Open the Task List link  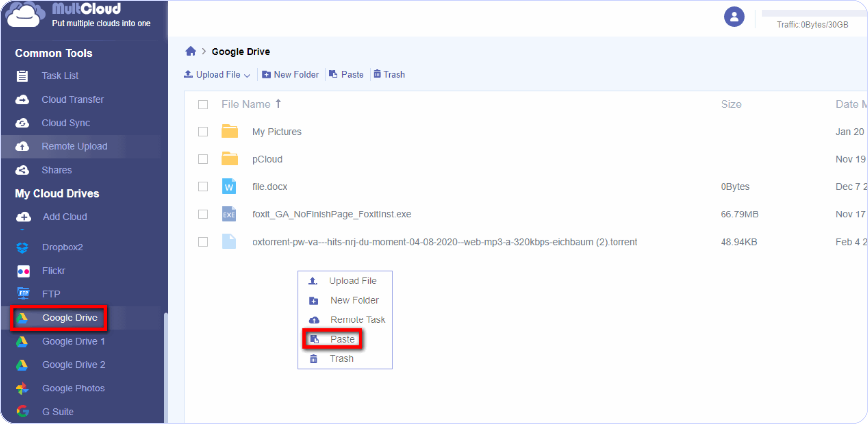point(60,76)
